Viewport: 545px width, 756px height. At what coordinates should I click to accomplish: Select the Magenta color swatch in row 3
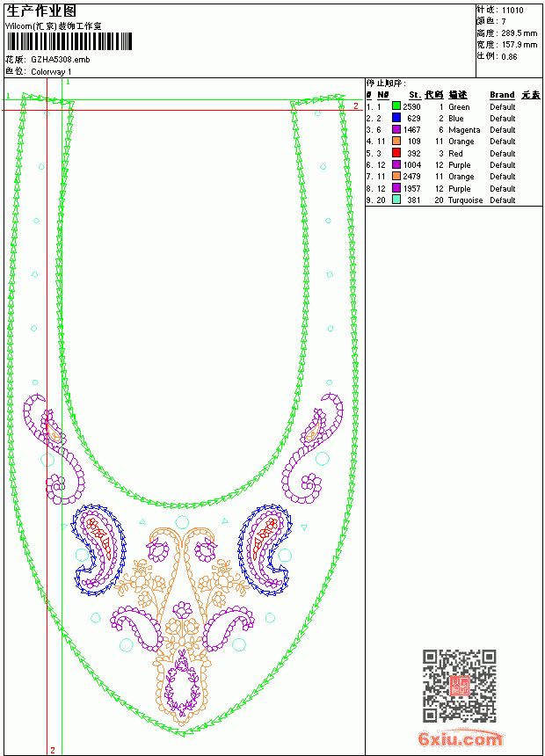coord(396,129)
